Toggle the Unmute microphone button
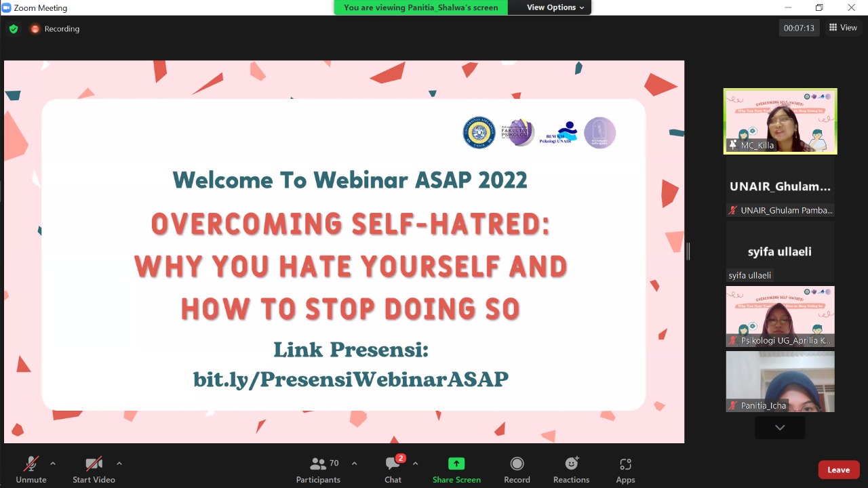 point(31,464)
